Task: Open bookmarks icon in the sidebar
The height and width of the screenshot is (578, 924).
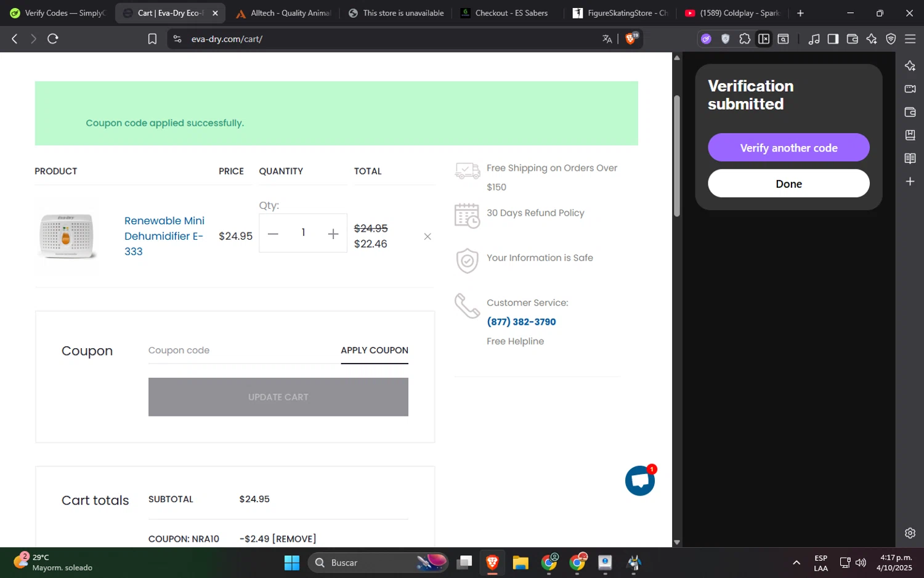Action: tap(910, 135)
